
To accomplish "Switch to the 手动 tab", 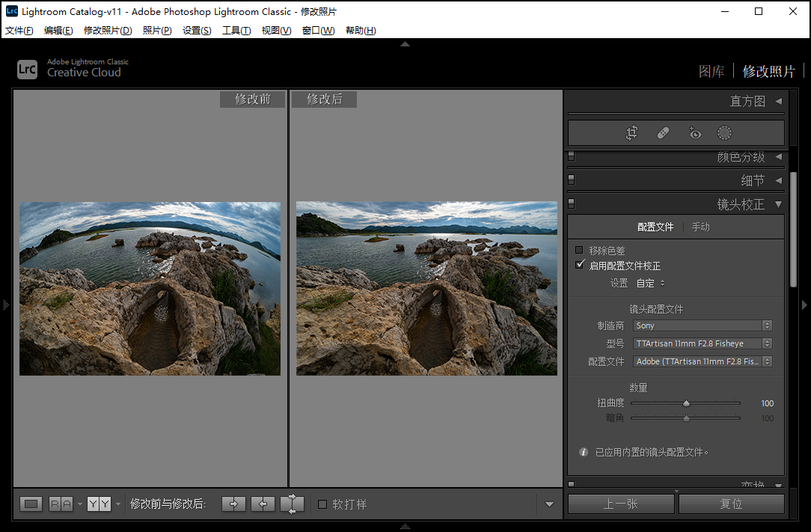I will 700,227.
